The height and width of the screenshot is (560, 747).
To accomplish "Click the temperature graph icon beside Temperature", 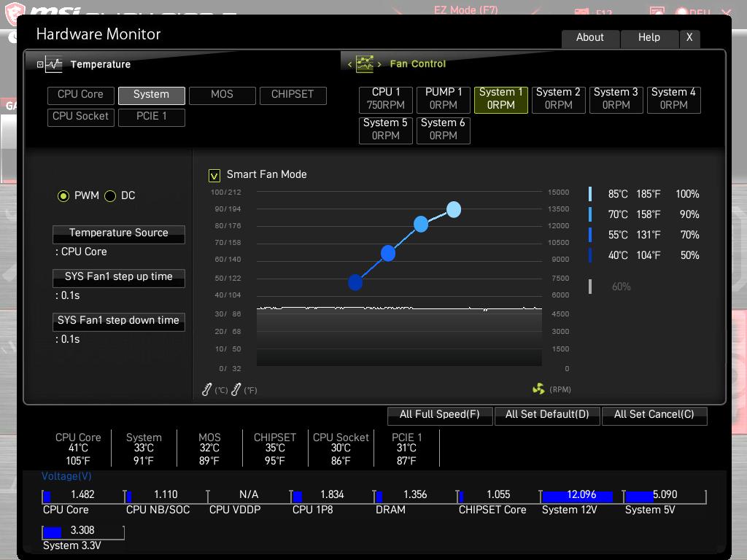I will pos(53,64).
